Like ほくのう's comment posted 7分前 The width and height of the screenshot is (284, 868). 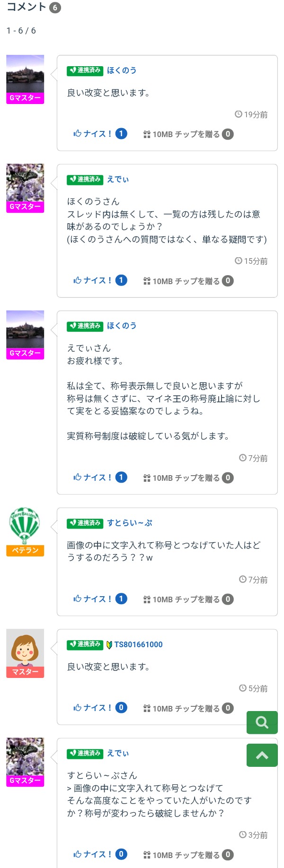(x=93, y=477)
